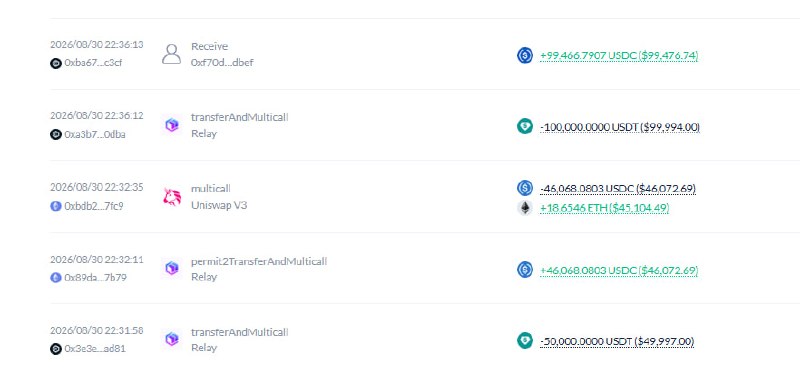Click the USDC coin icon beside +99,466.7907
The image size is (800, 374).
click(525, 55)
